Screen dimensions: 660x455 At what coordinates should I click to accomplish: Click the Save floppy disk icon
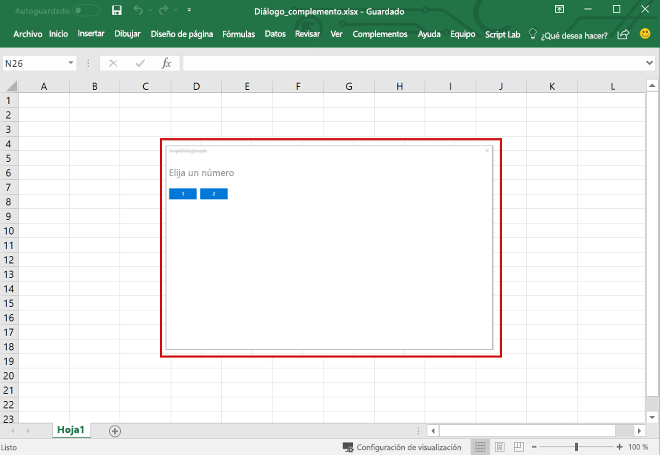tap(117, 10)
